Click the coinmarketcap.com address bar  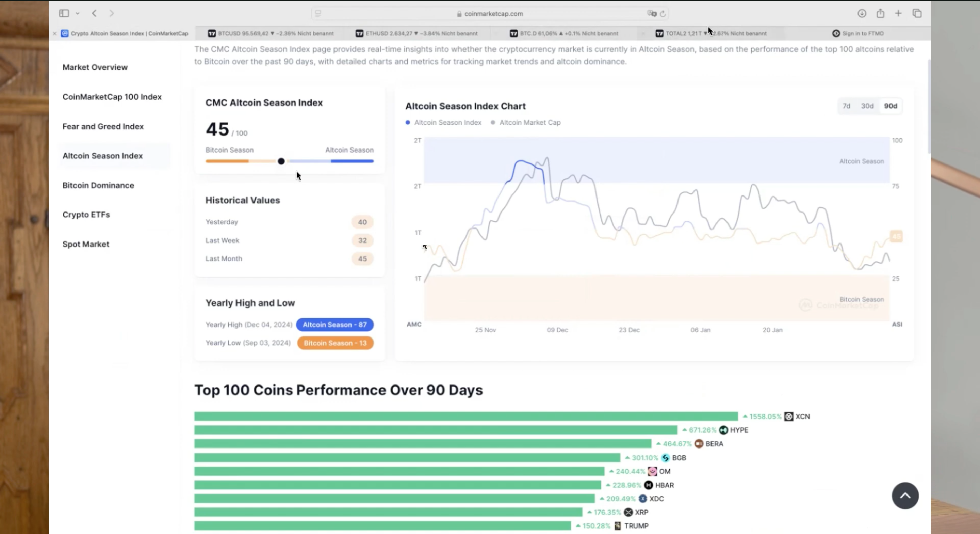[490, 14]
